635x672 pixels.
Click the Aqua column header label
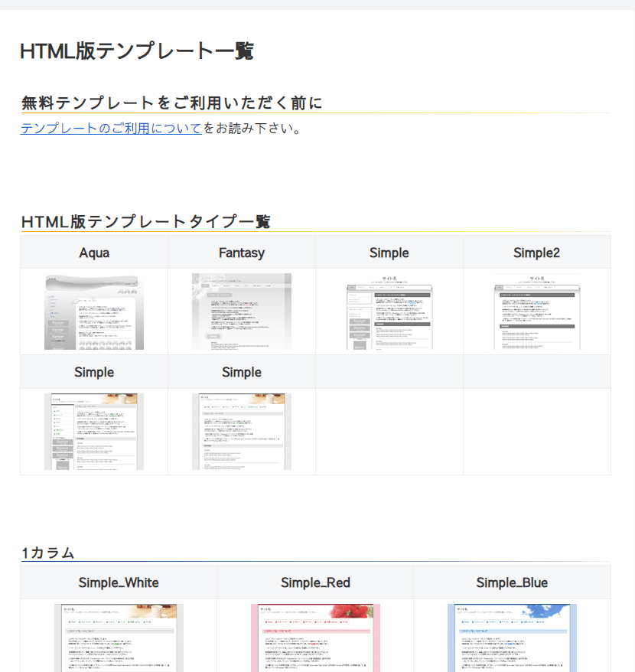pos(94,253)
